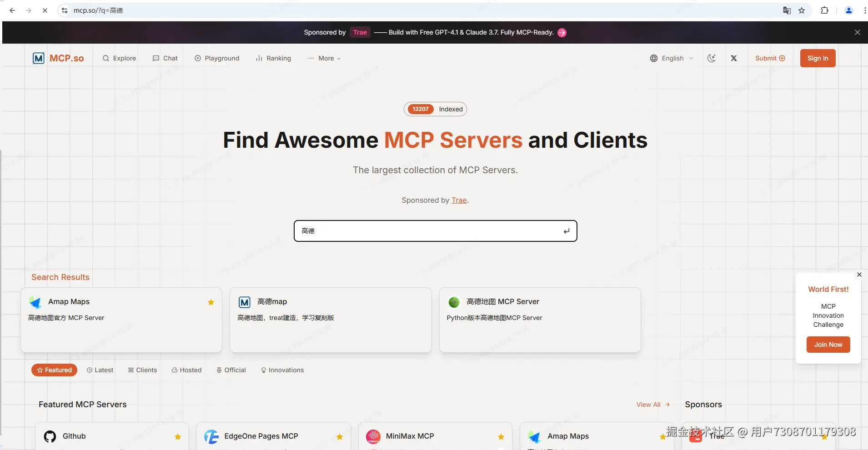Click the Submit button

[x=770, y=58]
